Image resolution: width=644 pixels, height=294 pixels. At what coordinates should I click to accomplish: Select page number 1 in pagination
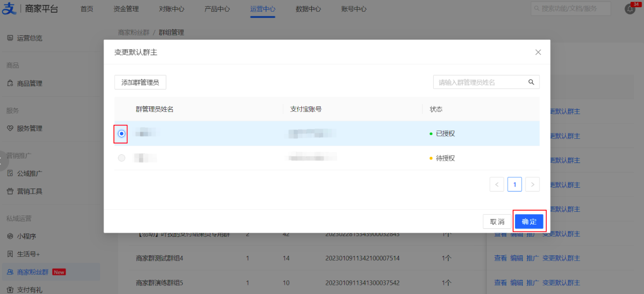coord(514,184)
